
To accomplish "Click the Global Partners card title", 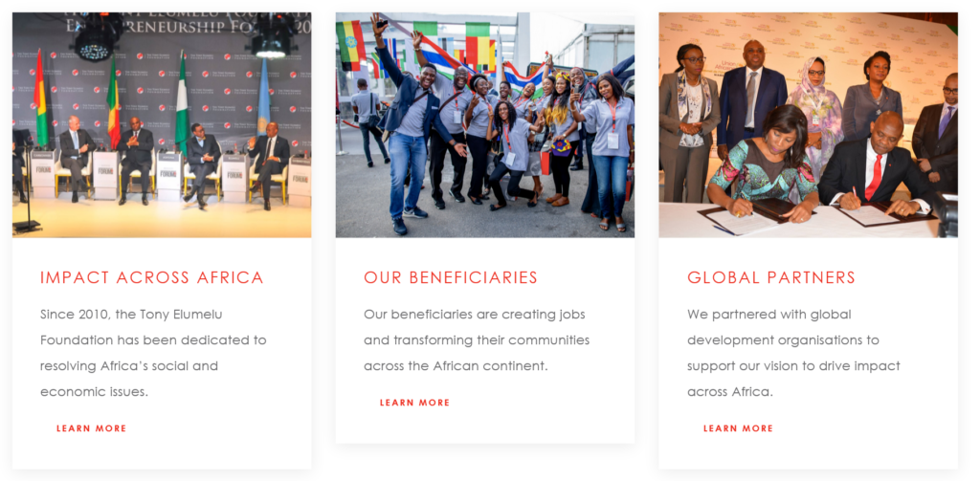I will pyautogui.click(x=771, y=277).
